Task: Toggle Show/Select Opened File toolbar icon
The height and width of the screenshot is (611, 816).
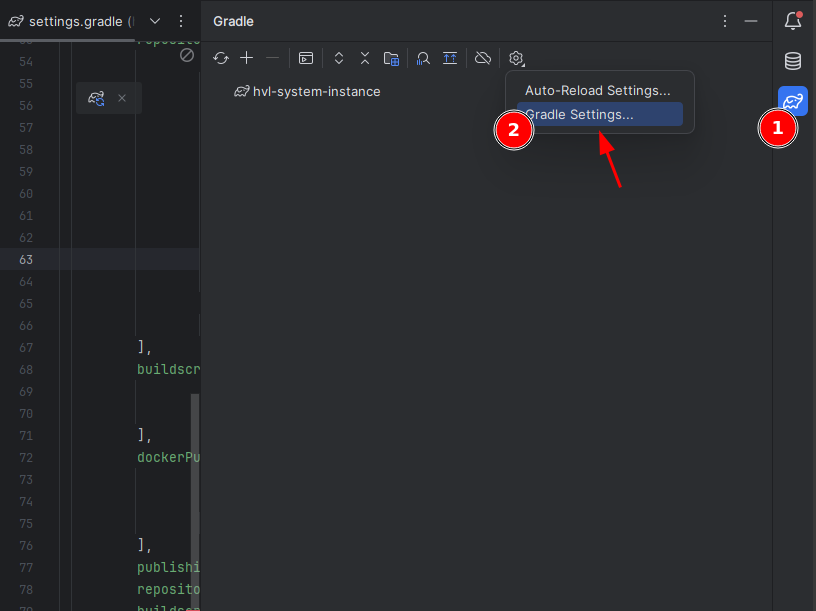Action: pyautogui.click(x=450, y=59)
